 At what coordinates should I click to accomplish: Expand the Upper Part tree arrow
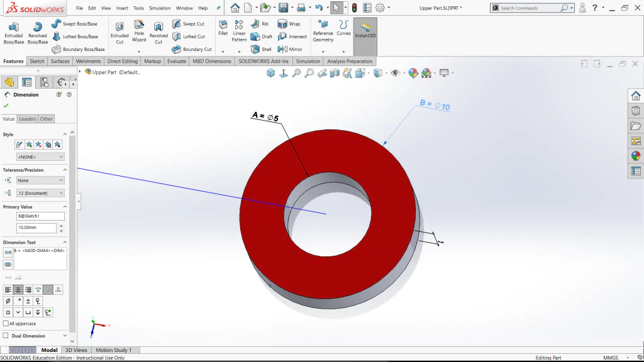click(80, 72)
